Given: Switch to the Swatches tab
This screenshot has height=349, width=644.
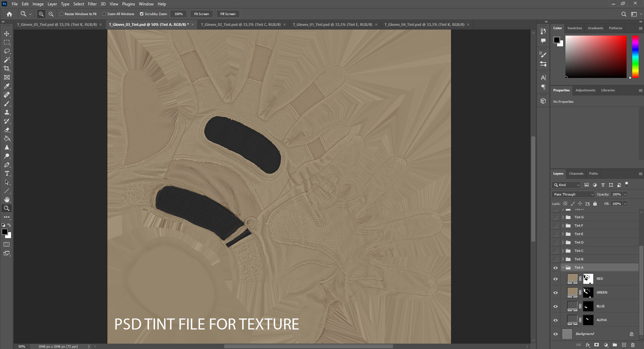Looking at the screenshot, I should point(575,28).
